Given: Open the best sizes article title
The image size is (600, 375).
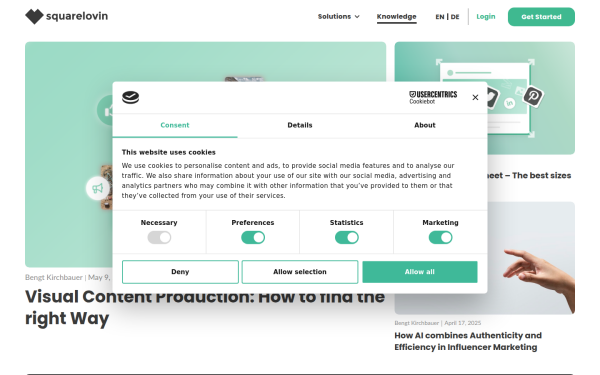Looking at the screenshot, I should click(x=530, y=176).
